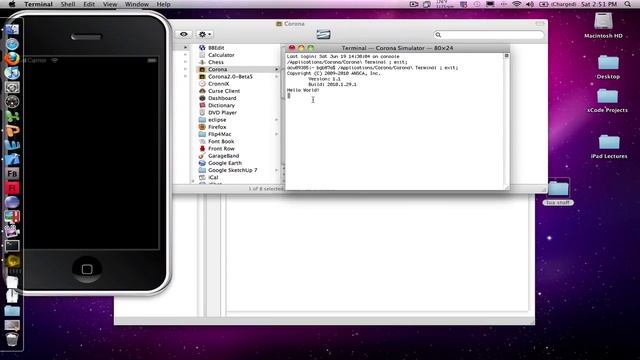Click the Wi-Fi status icon

[x=517, y=4]
